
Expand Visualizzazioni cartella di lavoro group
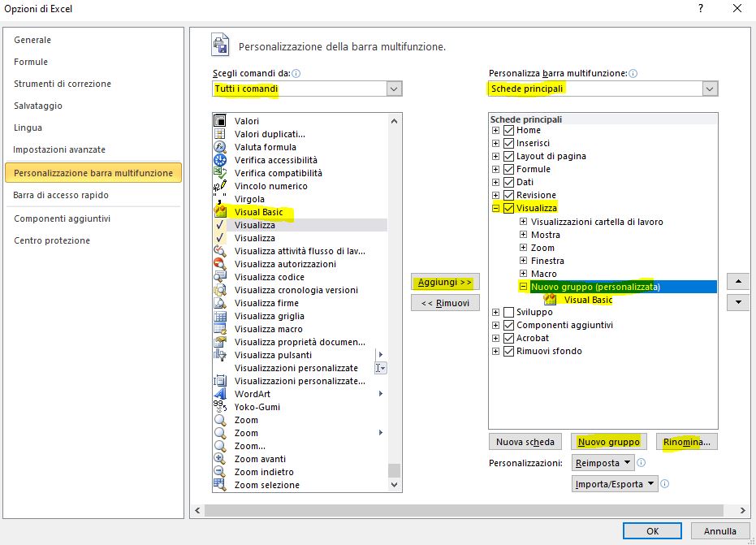(523, 222)
